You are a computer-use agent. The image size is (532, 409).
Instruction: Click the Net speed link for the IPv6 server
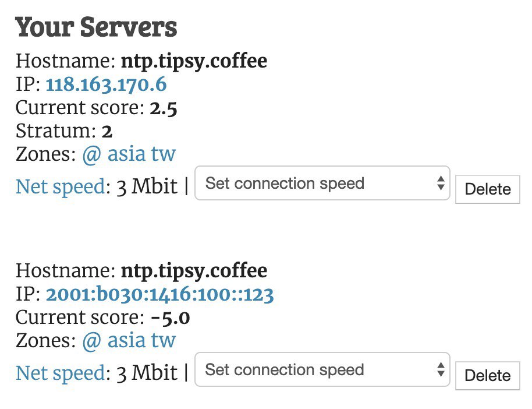(61, 373)
